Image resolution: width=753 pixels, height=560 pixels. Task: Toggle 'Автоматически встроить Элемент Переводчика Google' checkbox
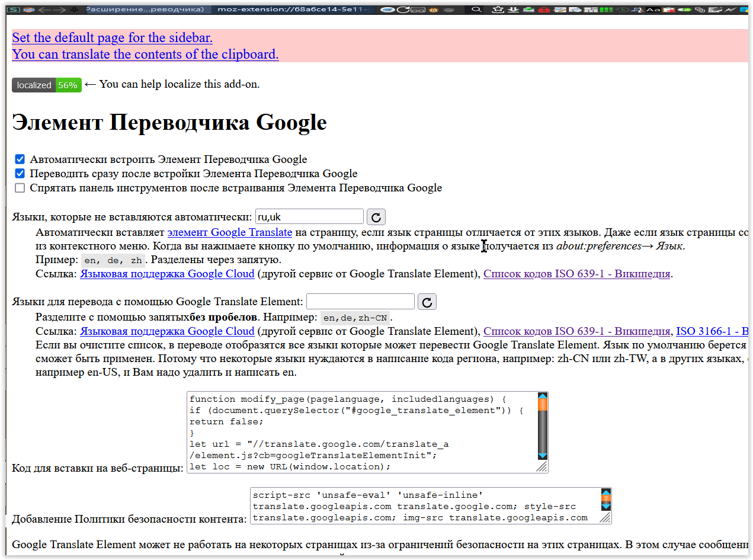(20, 159)
